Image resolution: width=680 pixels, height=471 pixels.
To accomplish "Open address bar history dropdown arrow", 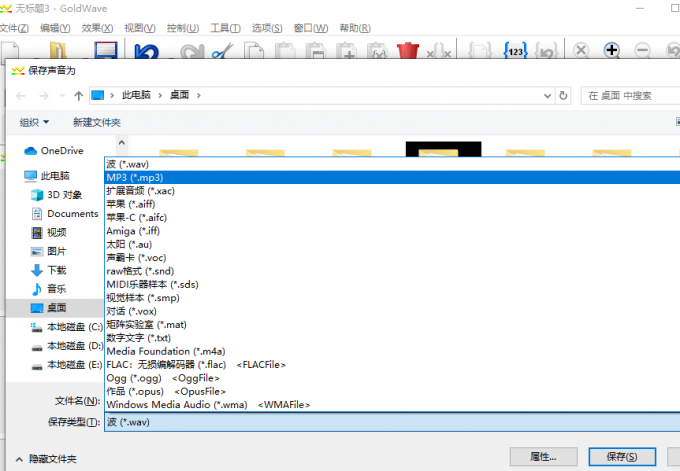I will pos(547,96).
